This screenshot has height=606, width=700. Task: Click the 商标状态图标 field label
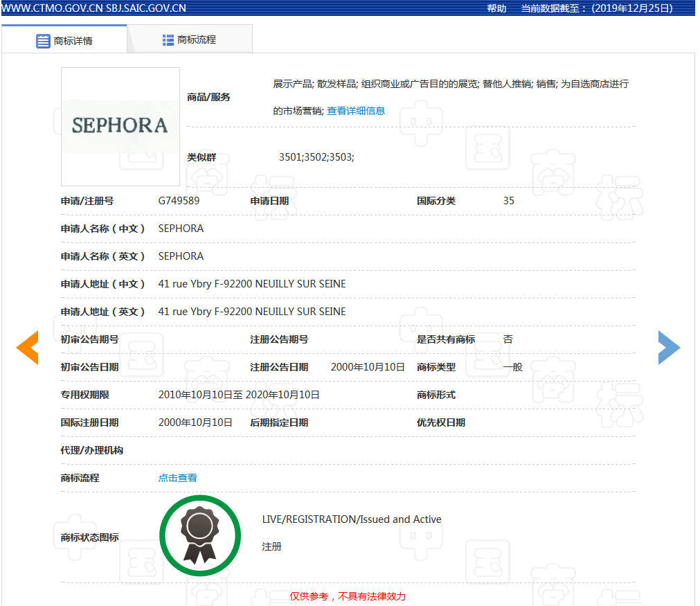pyautogui.click(x=90, y=537)
